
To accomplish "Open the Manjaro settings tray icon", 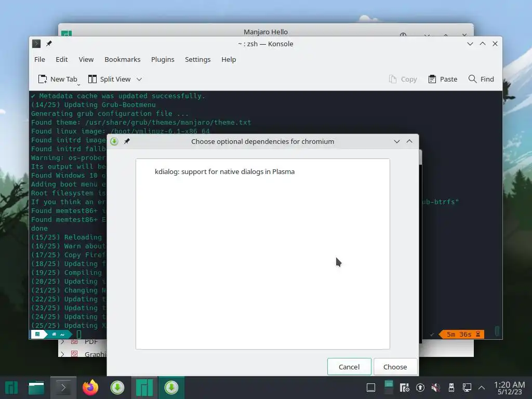I will pos(404,388).
